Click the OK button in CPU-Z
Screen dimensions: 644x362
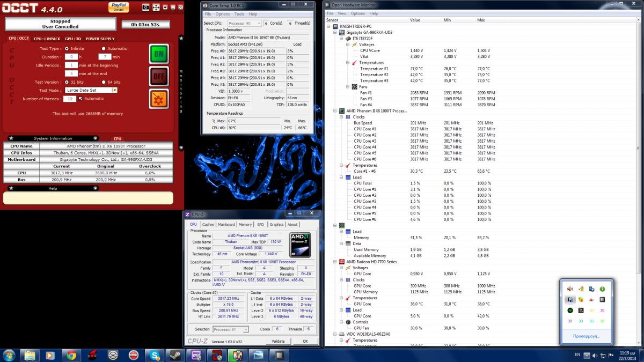[305, 341]
